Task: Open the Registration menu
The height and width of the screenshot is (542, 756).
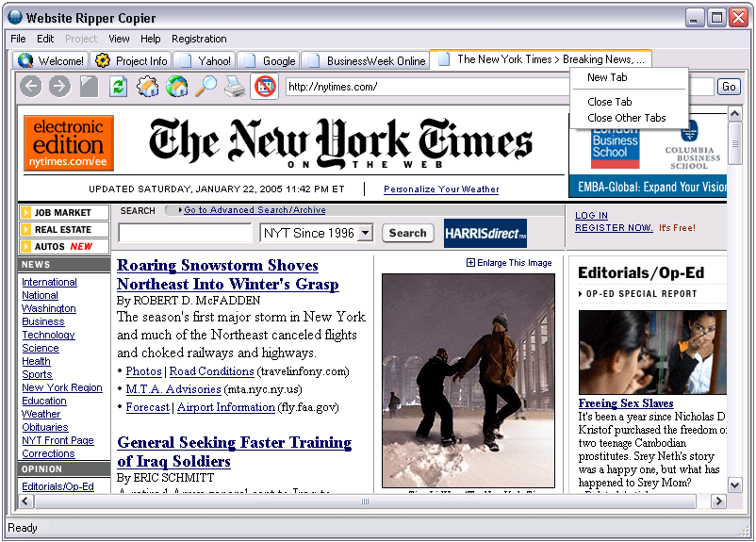Action: coord(199,39)
